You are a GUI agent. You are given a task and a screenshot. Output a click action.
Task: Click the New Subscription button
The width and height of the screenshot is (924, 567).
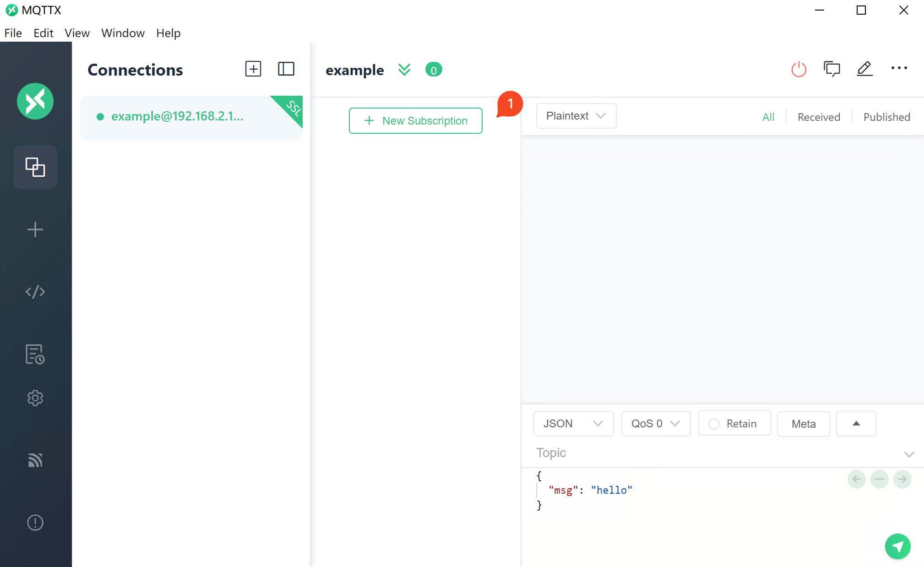415,121
